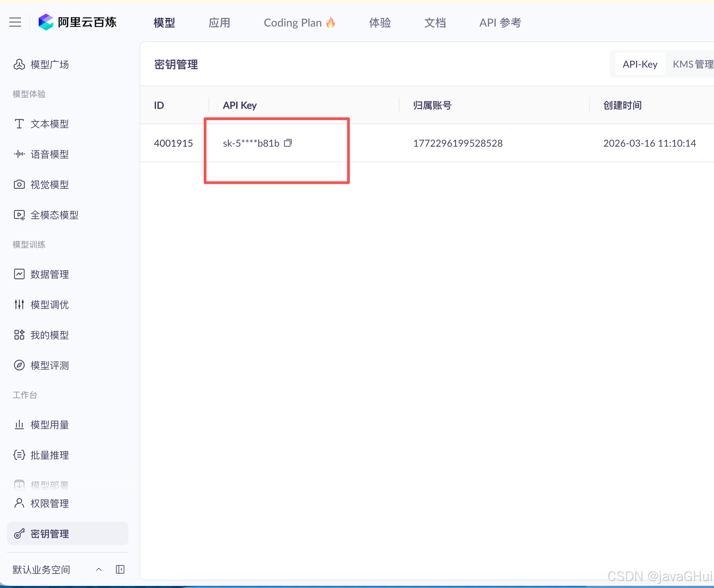Click the 模型调优 sliders icon
The height and width of the screenshot is (588, 714).
point(19,304)
